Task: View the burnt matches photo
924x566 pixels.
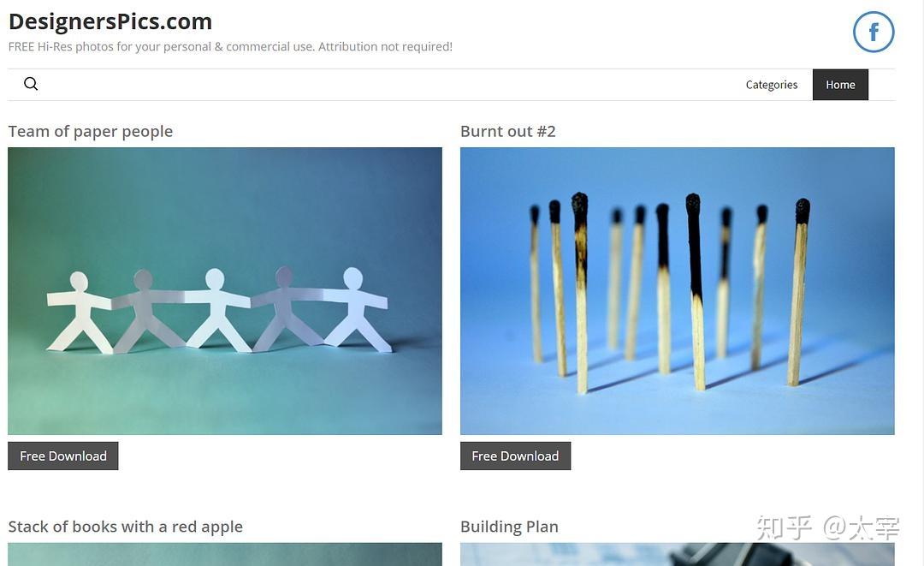Action: point(677,290)
